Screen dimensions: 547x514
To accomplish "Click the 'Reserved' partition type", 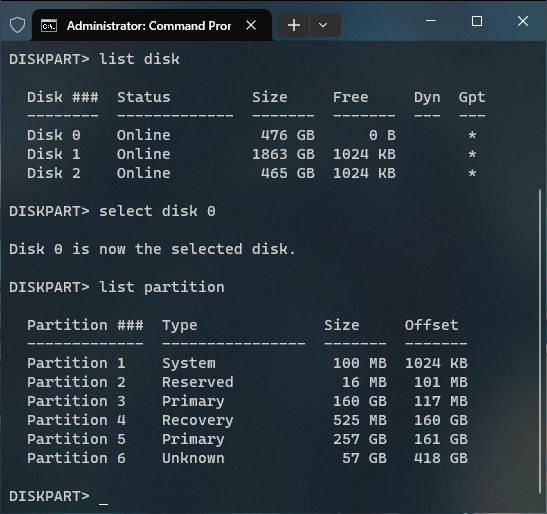I will [x=198, y=382].
